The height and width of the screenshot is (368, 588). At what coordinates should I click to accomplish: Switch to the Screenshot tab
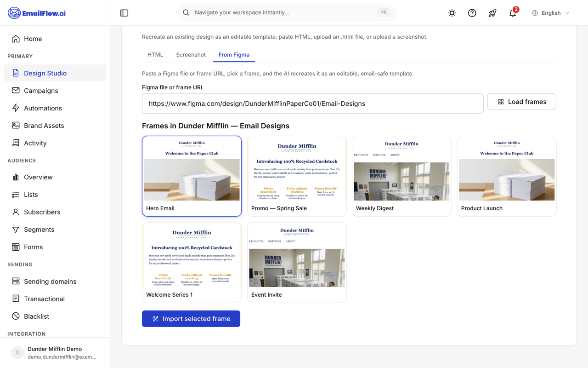(x=191, y=55)
